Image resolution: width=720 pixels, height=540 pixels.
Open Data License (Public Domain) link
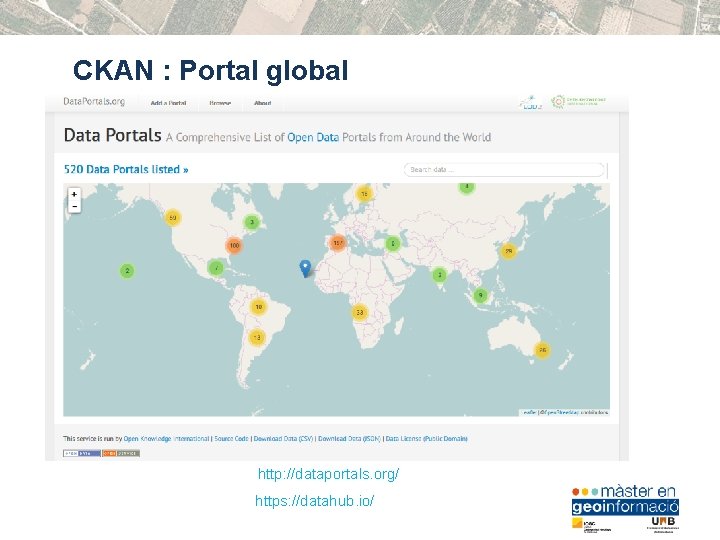pos(427,439)
